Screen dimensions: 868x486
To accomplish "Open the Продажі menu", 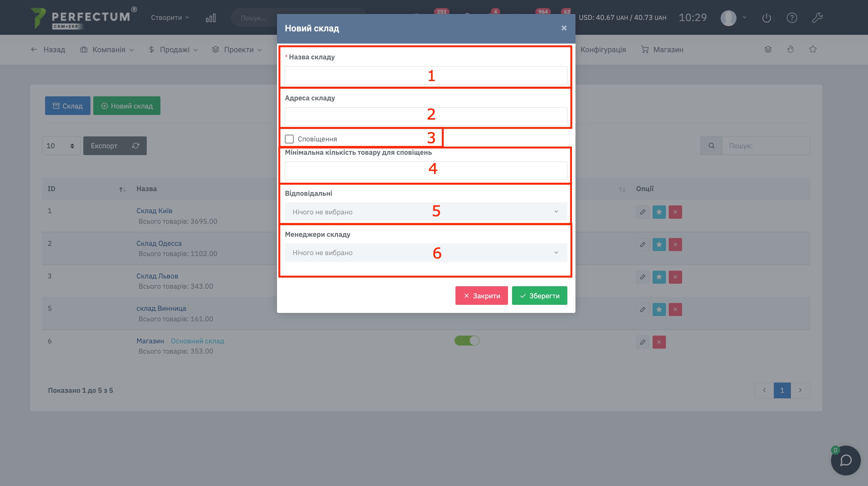I will [x=173, y=49].
